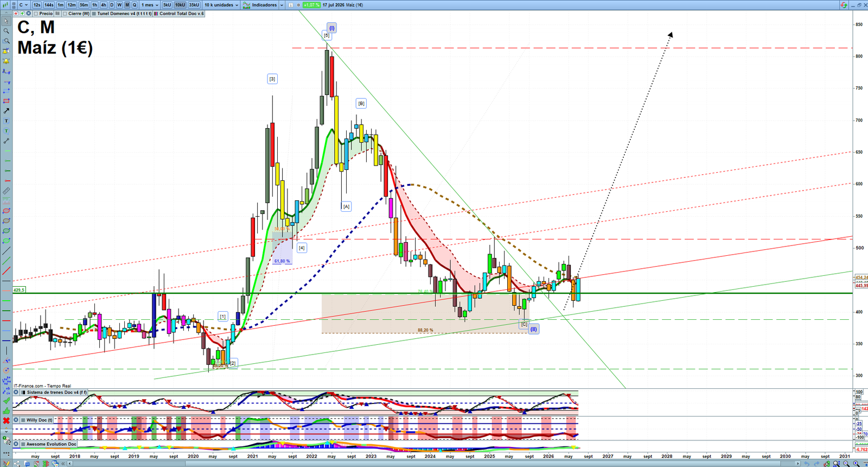The width and height of the screenshot is (868, 467).
Task: Click the zoom-in magnifier at bottom right
Action: (x=856, y=463)
